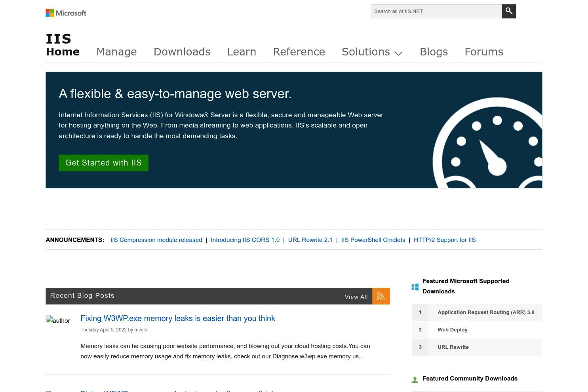Open the blog RSS feed icon

point(381,296)
